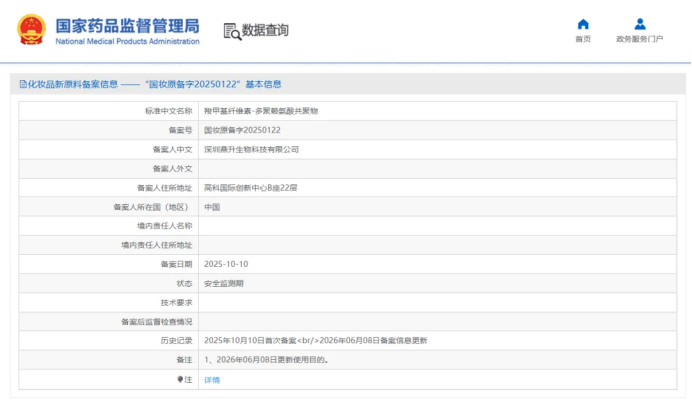This screenshot has width=692, height=402.
Task: Open the 详情 details link
Action: [x=212, y=380]
